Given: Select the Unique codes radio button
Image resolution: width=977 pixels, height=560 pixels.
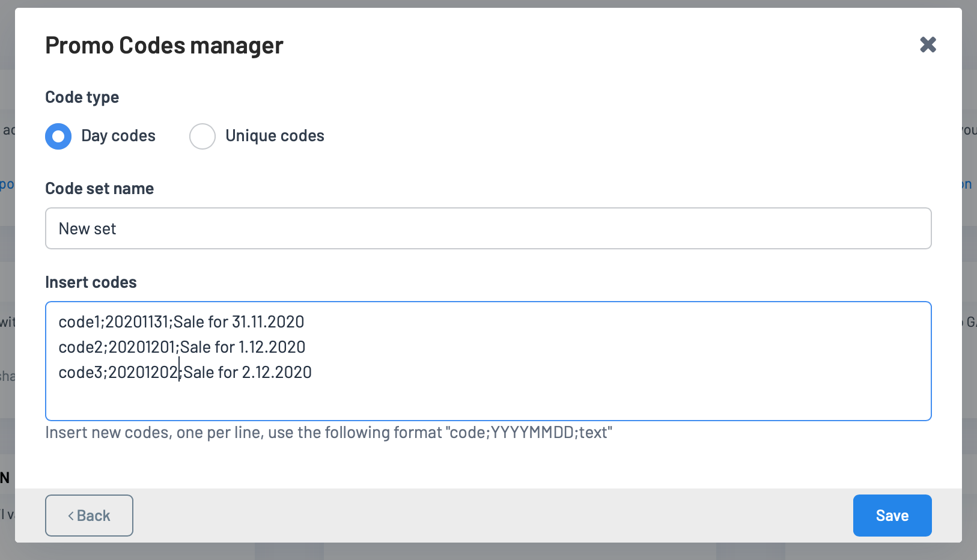Looking at the screenshot, I should (202, 136).
